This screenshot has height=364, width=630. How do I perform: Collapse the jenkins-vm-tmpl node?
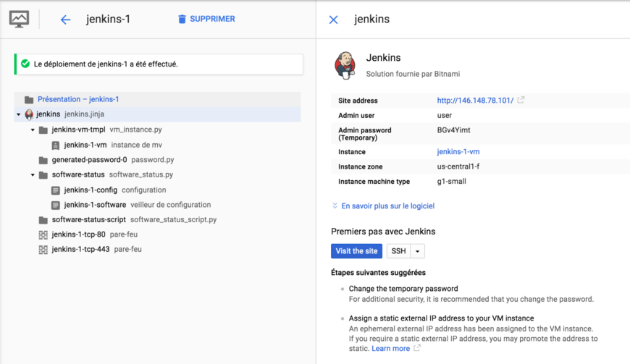pos(33,130)
